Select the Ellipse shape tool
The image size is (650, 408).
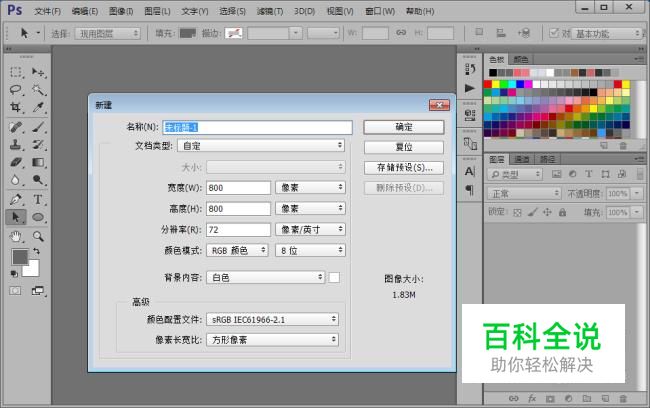(38, 217)
